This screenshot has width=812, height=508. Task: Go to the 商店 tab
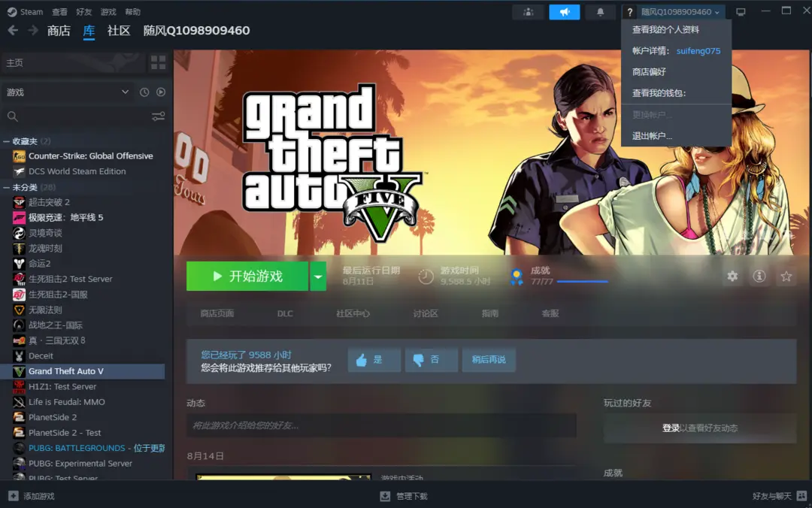(x=59, y=31)
